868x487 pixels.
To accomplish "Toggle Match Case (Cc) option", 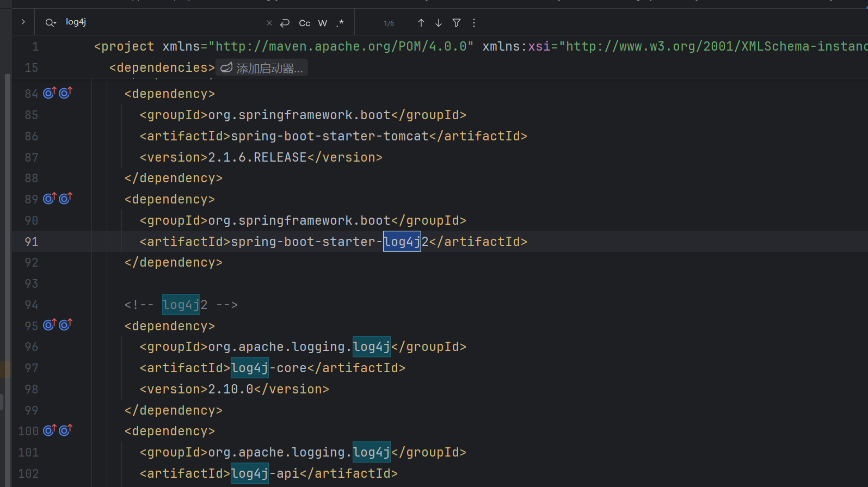I will [x=305, y=23].
